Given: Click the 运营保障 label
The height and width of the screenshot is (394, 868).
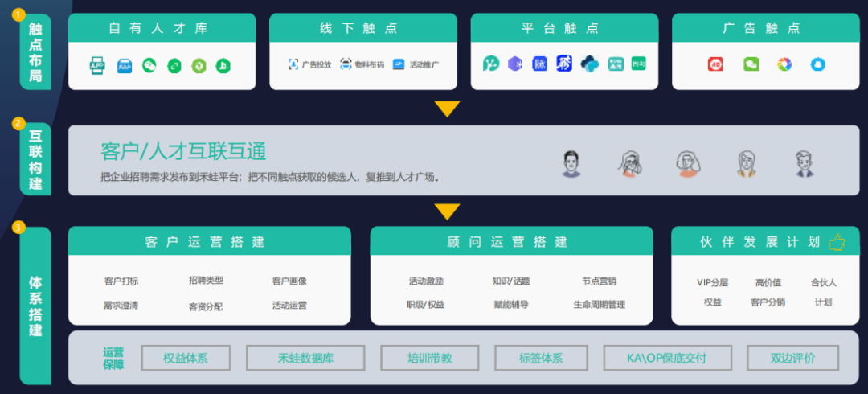Looking at the screenshot, I should coord(113,358).
